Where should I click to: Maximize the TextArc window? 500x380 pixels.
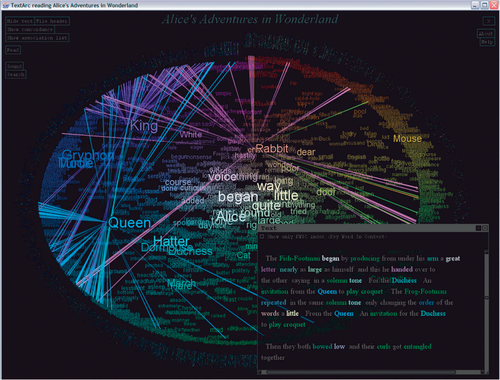(x=484, y=5)
